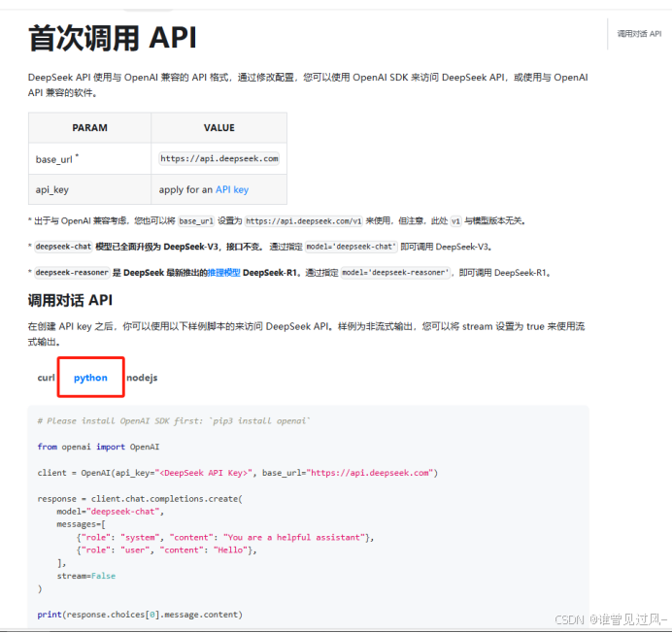Click the inline base_url code in footnote
The width and height of the screenshot is (672, 633).
pos(196,221)
